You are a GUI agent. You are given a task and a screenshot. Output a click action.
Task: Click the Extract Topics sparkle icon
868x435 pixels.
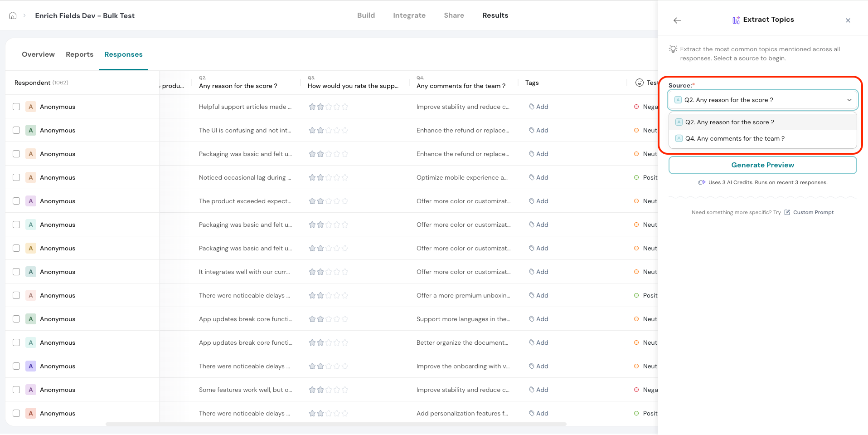[x=736, y=20]
